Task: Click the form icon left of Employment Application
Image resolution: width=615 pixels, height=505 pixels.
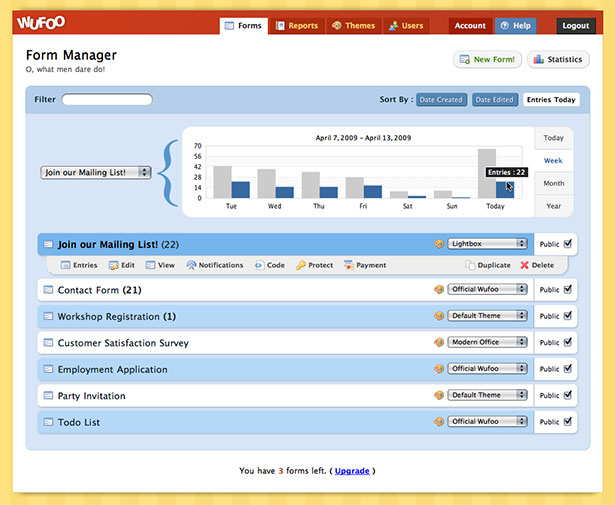Action: [48, 369]
